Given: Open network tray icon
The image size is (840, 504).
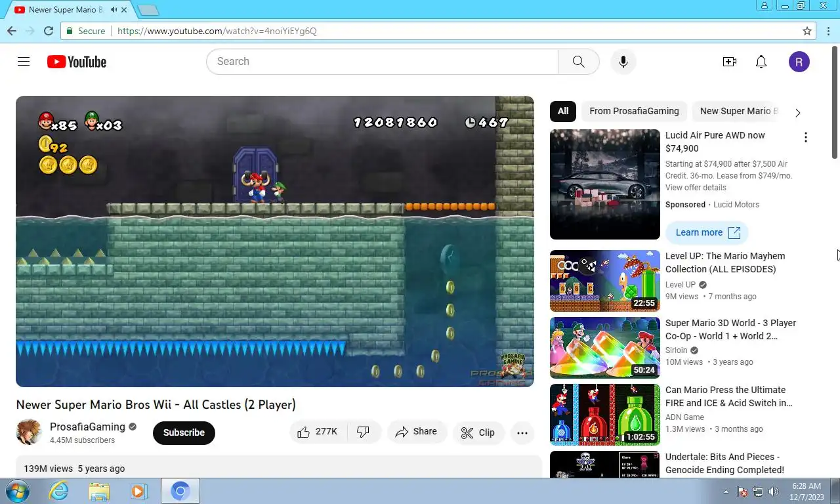Looking at the screenshot, I should coord(758,492).
